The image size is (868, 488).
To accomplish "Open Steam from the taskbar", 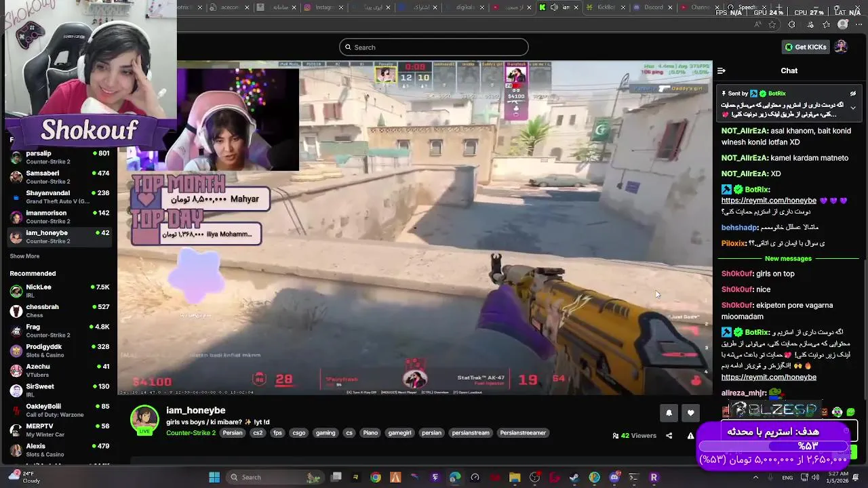I will pos(574,477).
